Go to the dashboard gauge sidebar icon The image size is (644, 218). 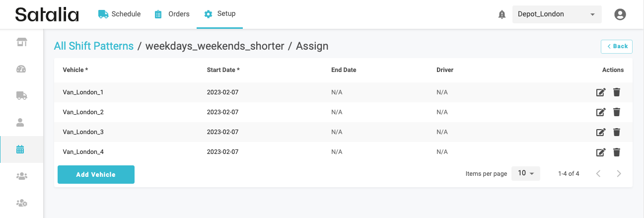21,69
